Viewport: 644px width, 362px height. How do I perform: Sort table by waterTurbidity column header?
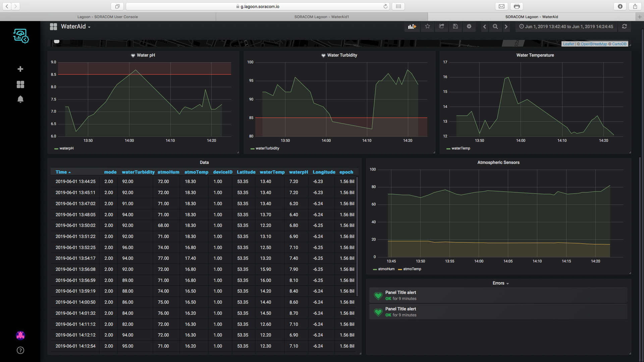coord(138,172)
